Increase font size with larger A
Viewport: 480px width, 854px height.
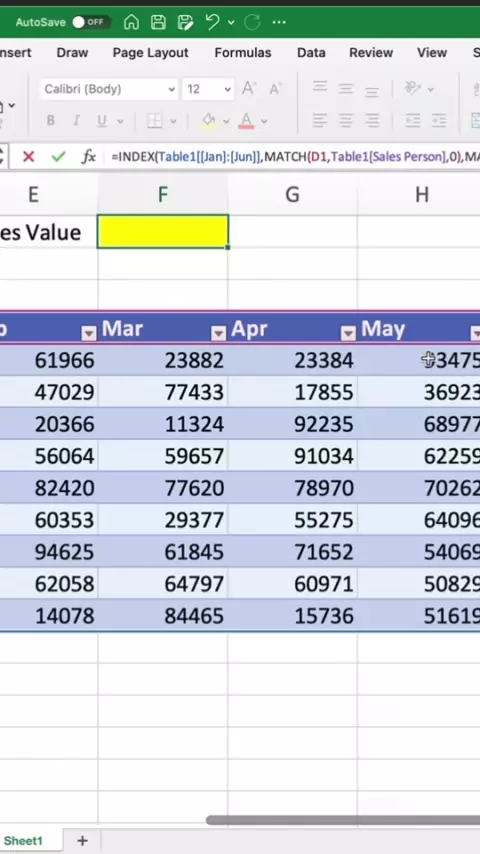(x=249, y=88)
